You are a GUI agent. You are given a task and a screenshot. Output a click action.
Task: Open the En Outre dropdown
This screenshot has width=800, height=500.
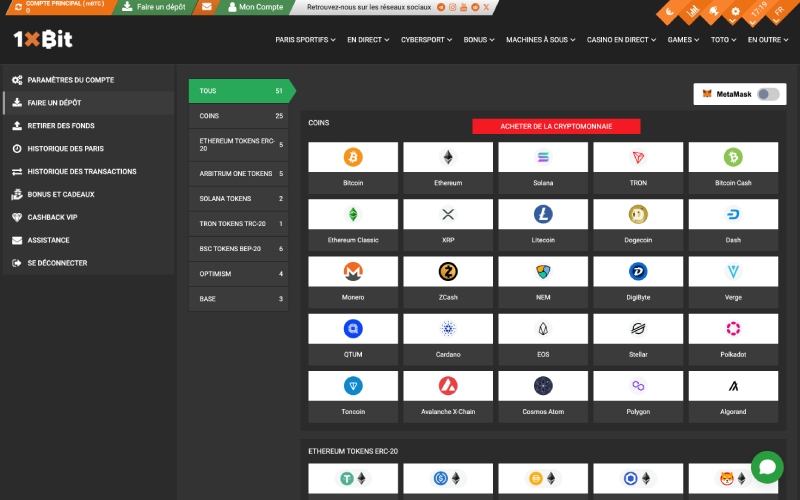click(768, 39)
